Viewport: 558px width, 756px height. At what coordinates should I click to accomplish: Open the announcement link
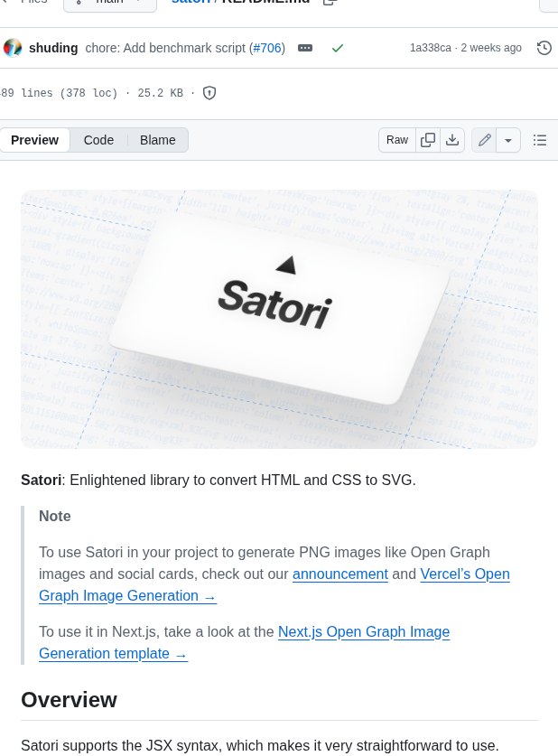coord(340,574)
